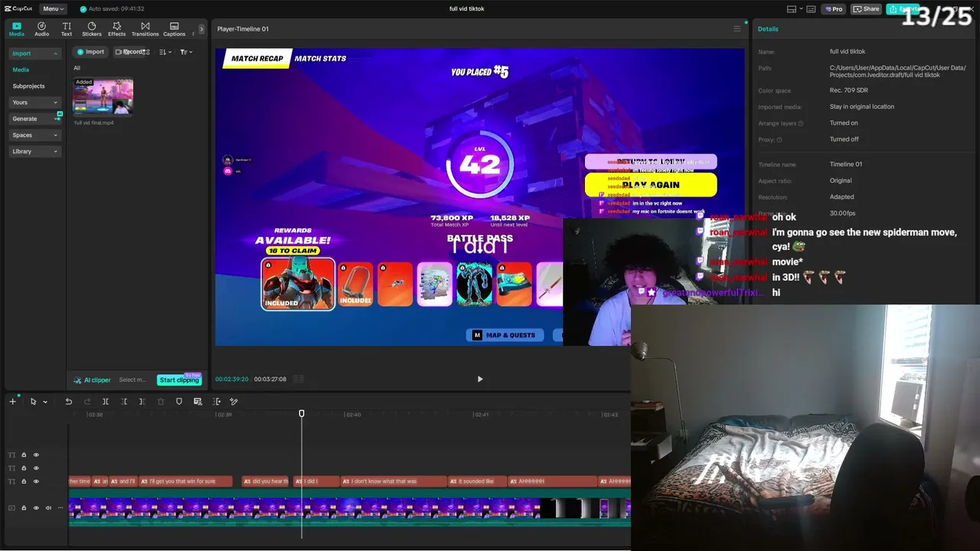Lock the main video track
980x551 pixels.
coord(24,507)
